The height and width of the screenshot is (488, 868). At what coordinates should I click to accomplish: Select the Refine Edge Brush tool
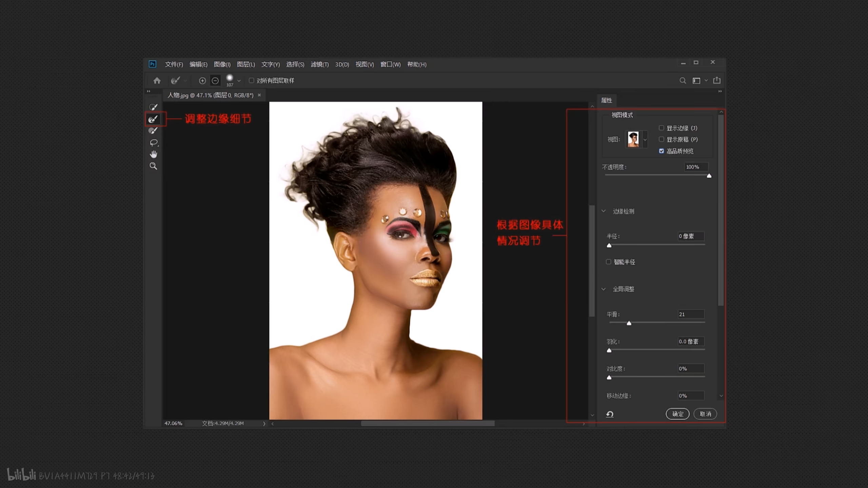153,119
